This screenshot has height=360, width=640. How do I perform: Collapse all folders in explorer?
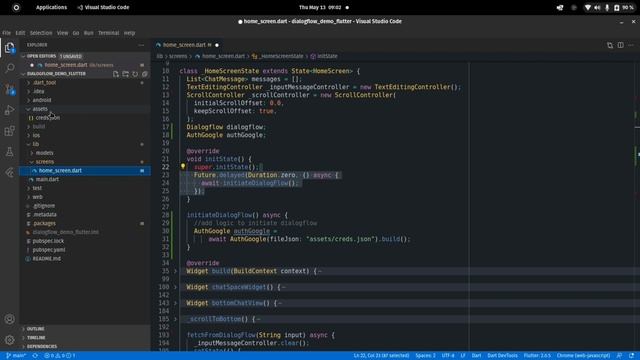144,74
